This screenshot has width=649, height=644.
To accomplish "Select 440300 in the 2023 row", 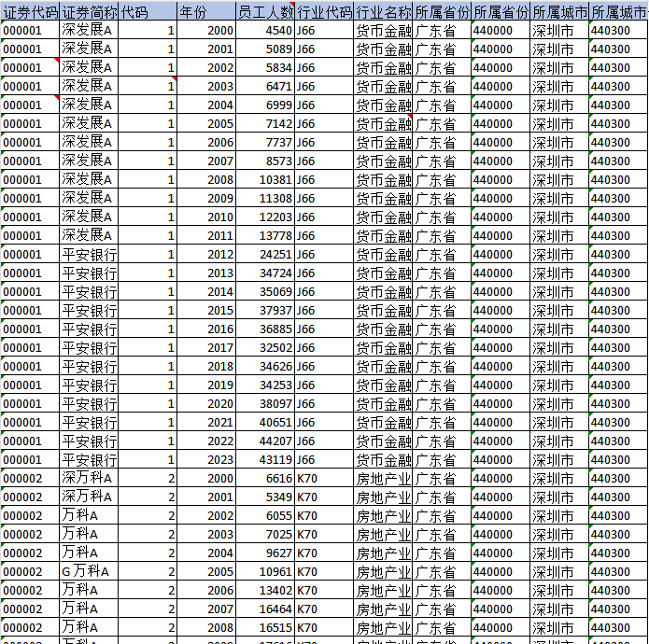I will click(618, 459).
